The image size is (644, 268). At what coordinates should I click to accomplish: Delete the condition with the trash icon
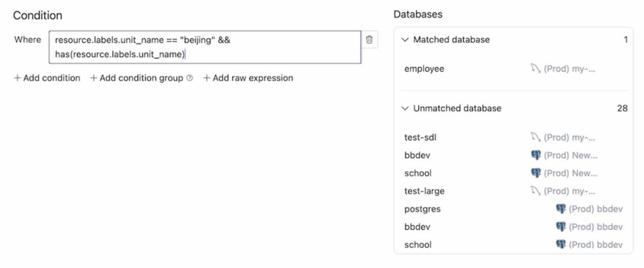(x=369, y=40)
